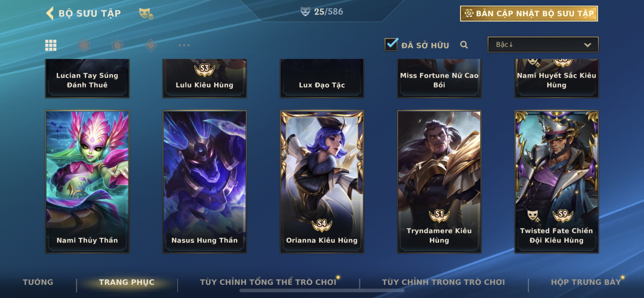The image size is (644, 298).
Task: Click Bản Cập Nhật Bộ Sưu Tập button
Action: click(x=529, y=13)
